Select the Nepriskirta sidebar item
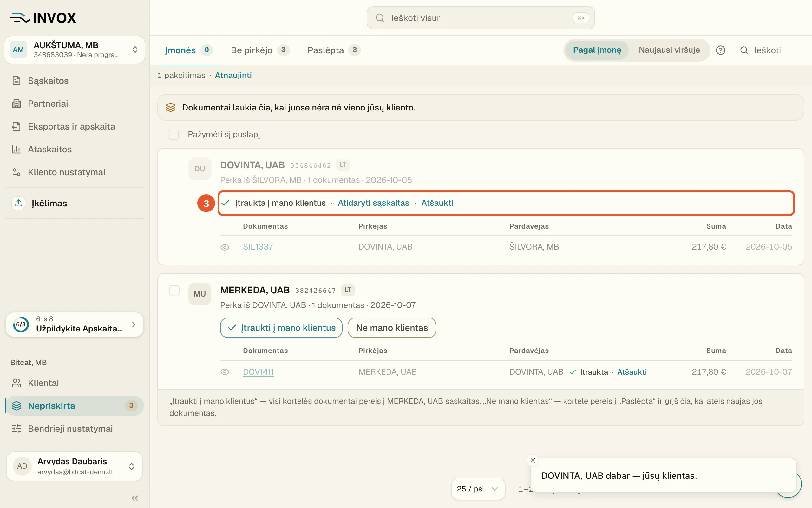The height and width of the screenshot is (508, 812). (x=75, y=406)
